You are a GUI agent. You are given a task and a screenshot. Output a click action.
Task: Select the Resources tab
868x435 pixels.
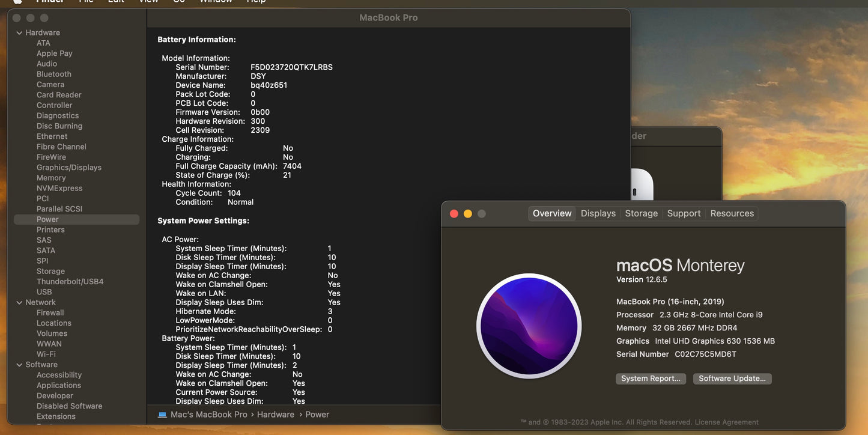pos(732,213)
